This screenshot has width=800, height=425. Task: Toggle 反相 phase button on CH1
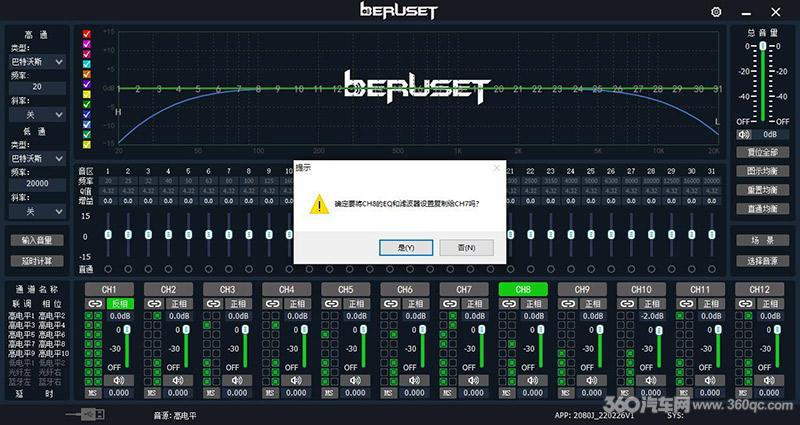(x=120, y=304)
